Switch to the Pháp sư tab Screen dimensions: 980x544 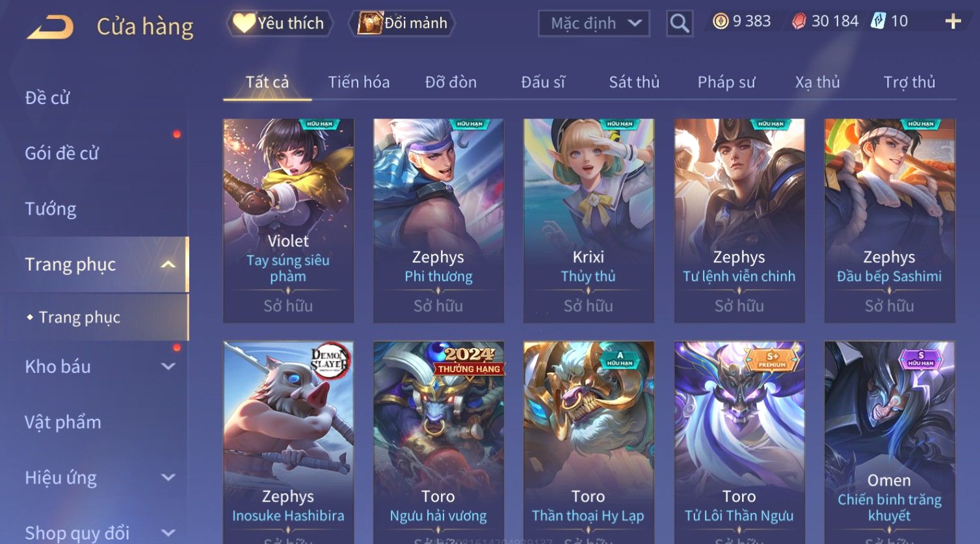726,82
